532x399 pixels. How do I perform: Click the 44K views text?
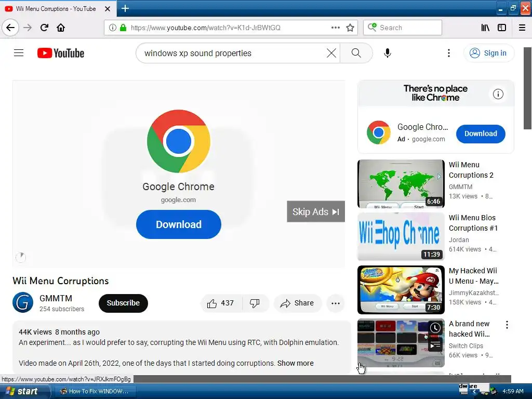35,332
